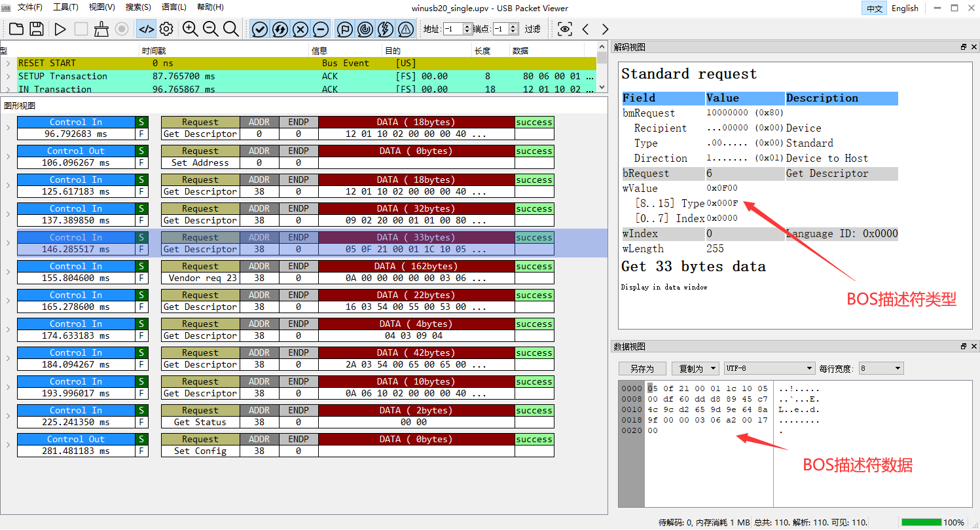
Task: Click the wIndex field row in decode view
Action: (x=759, y=234)
